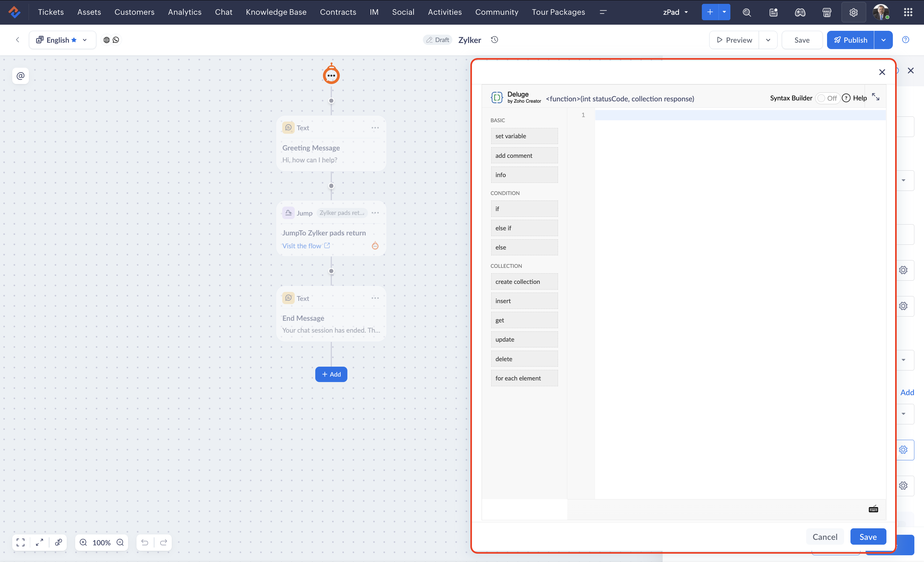Open the keyboard shortcuts icon in editor
This screenshot has width=924, height=562.
click(873, 509)
